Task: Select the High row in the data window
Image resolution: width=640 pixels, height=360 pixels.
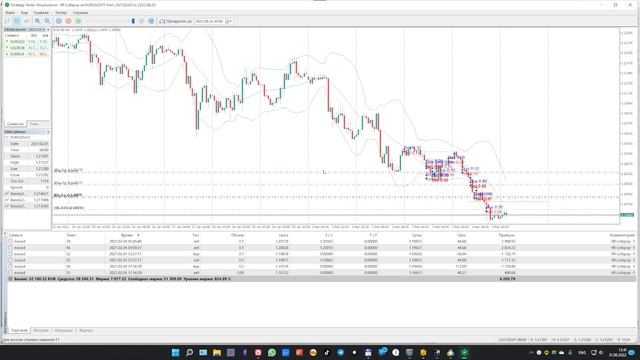Action: tap(27, 162)
